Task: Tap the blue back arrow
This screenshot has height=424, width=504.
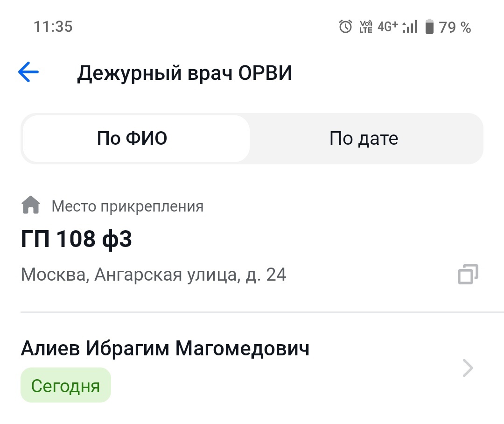Action: tap(28, 71)
